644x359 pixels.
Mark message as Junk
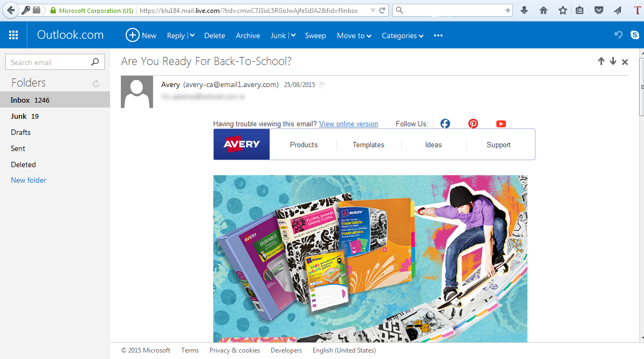coord(278,35)
